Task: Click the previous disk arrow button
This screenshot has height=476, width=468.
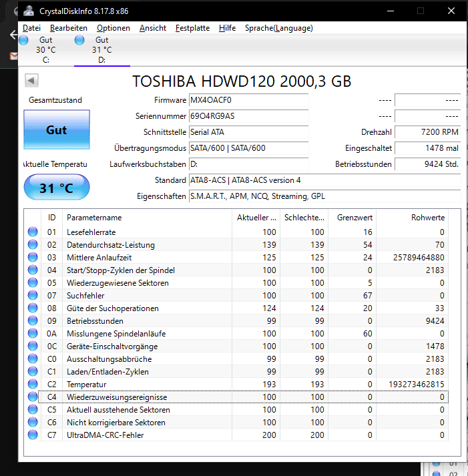Action: point(31,81)
